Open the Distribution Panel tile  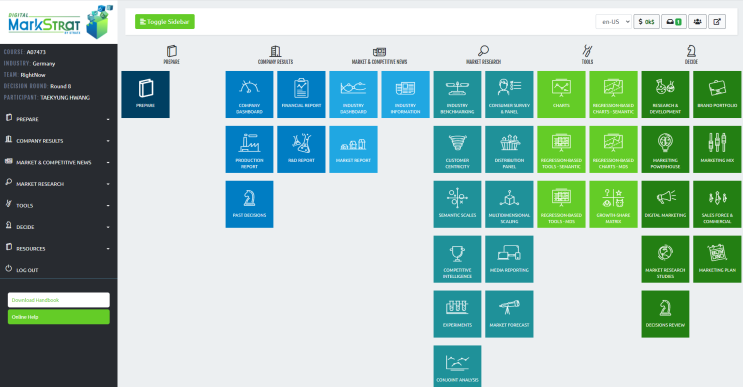[x=509, y=149]
